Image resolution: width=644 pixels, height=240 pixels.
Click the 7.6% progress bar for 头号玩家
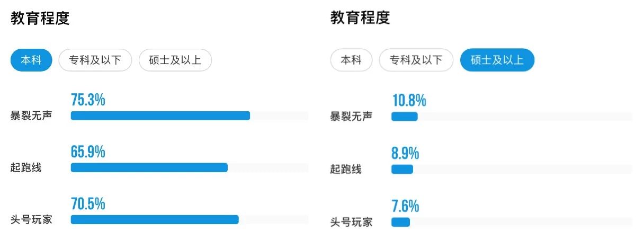(512, 222)
